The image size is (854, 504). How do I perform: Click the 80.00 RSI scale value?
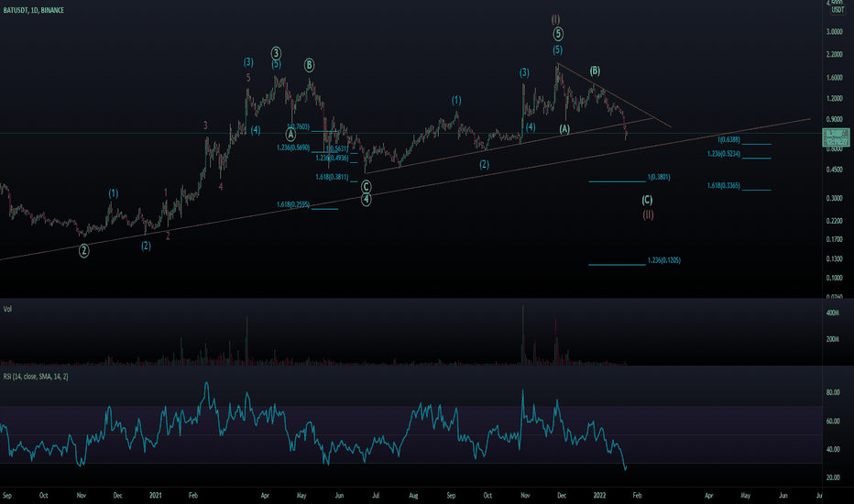click(x=833, y=392)
